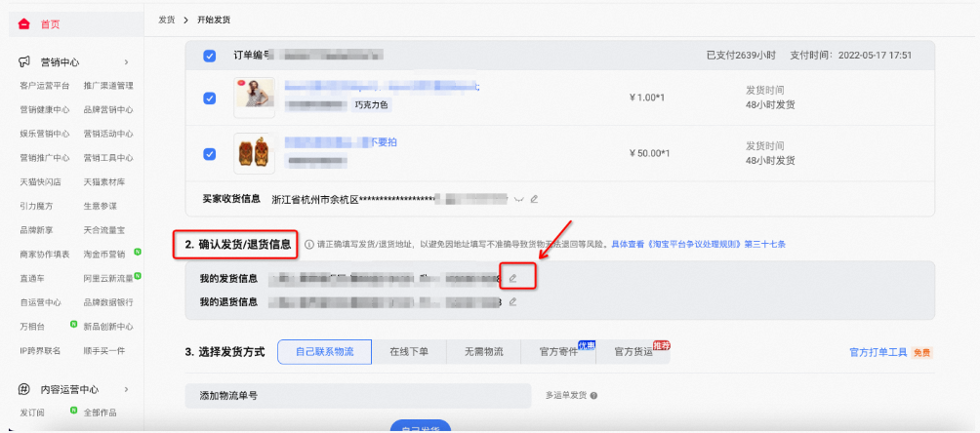The width and height of the screenshot is (980, 433).
Task: Open 商家协作填表 in sidebar
Action: [x=44, y=255]
